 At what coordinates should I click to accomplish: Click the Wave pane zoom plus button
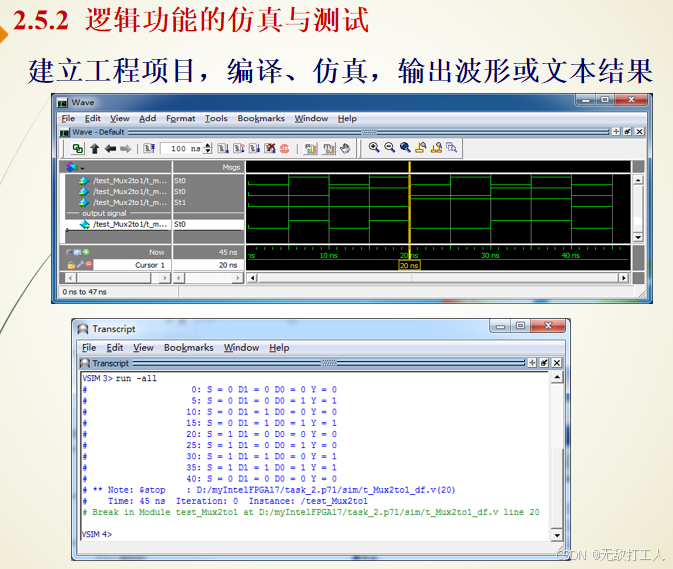pos(616,131)
